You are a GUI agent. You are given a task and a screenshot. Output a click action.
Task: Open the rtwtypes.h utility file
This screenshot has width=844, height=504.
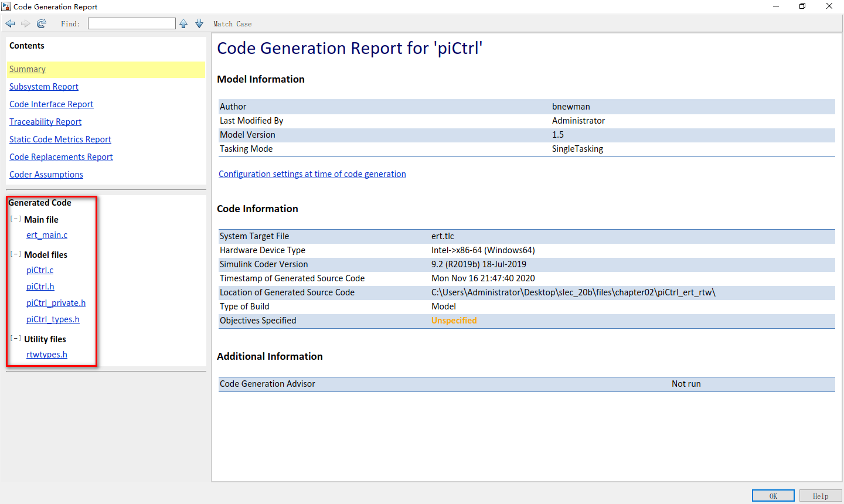coord(46,354)
